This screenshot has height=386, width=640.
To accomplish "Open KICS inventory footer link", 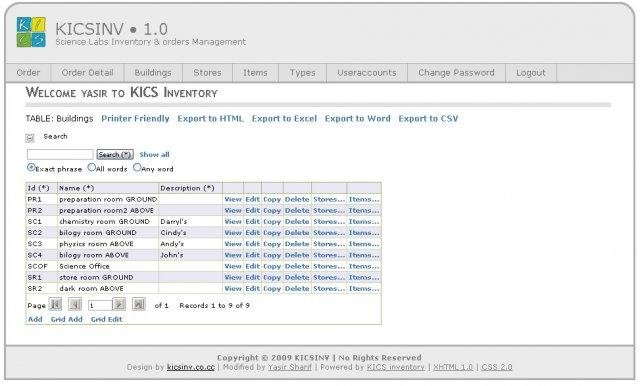I will (x=396, y=367).
